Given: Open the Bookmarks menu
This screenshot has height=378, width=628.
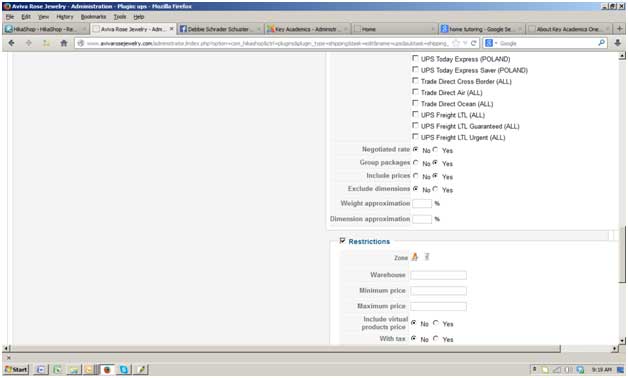Looking at the screenshot, I should (x=93, y=17).
